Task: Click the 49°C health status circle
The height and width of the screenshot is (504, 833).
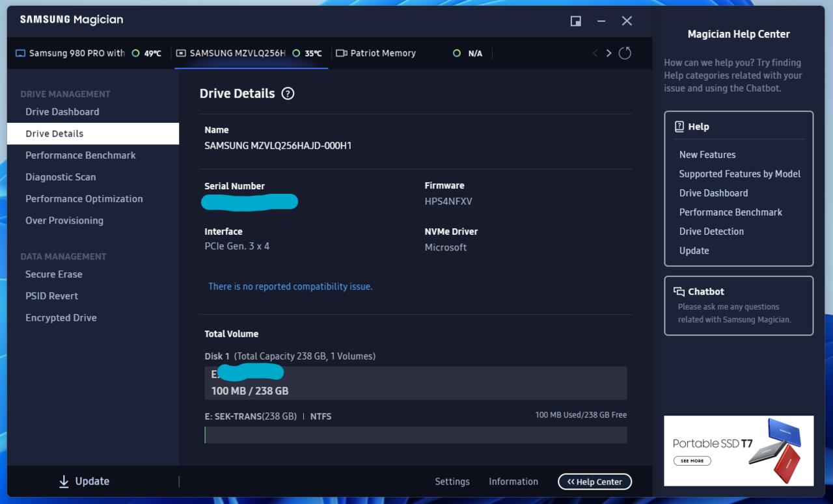Action: tap(136, 53)
